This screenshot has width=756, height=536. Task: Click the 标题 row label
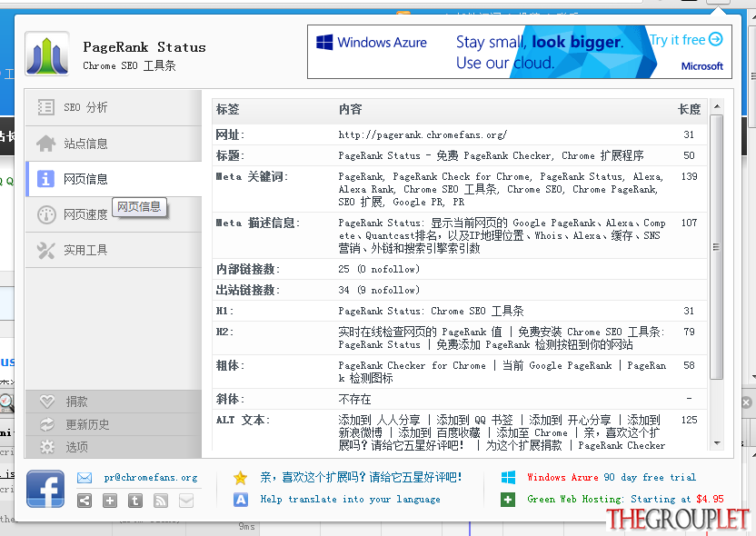(230, 155)
